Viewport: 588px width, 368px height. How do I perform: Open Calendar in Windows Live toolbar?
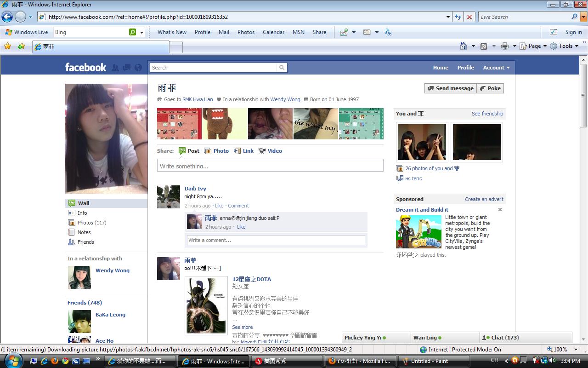tap(273, 32)
